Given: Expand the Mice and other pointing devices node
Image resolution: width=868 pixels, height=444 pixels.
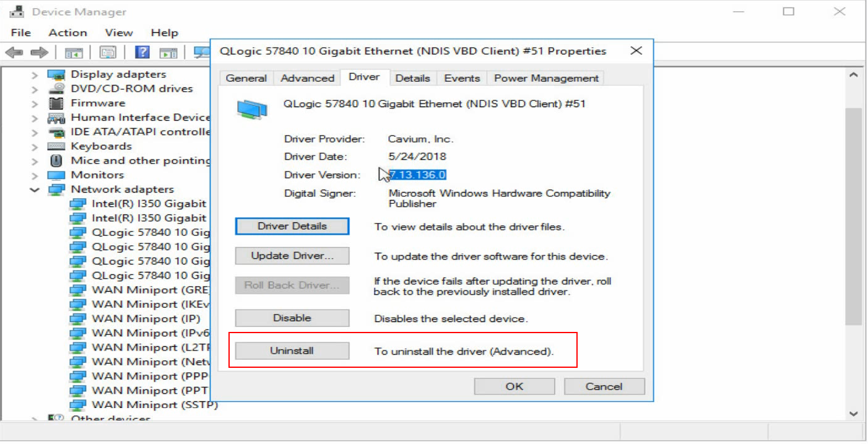Looking at the screenshot, I should [35, 160].
